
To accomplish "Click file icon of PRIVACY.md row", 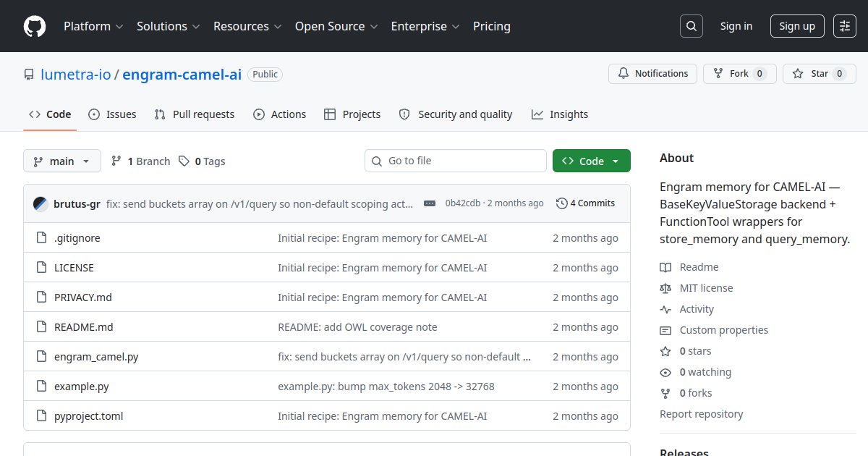I will tap(41, 297).
